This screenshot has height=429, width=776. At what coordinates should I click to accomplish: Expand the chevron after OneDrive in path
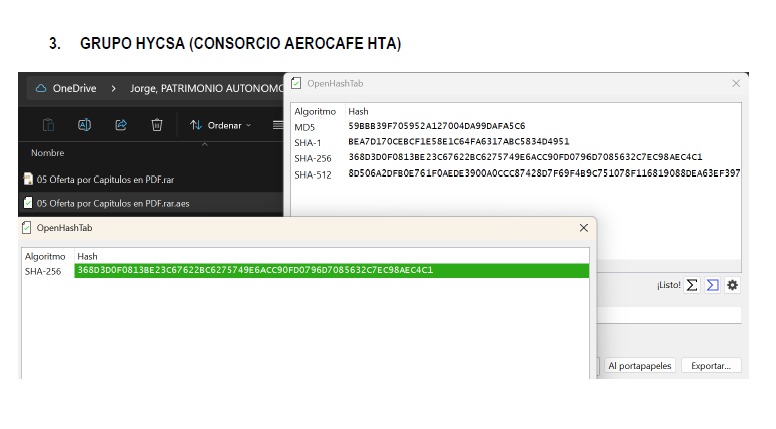pyautogui.click(x=113, y=88)
